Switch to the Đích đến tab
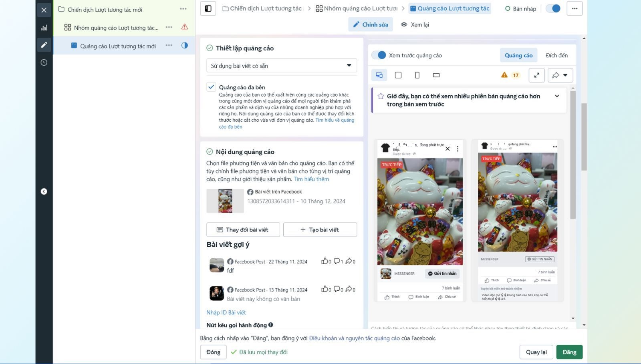The width and height of the screenshot is (641, 364). click(x=556, y=55)
